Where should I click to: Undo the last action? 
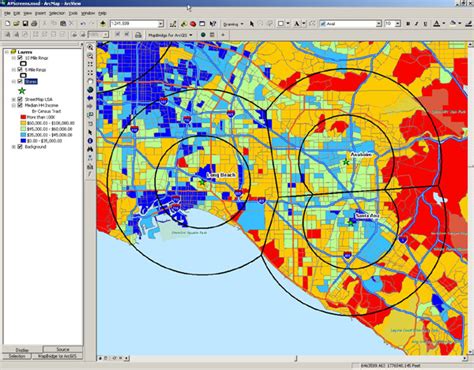pos(83,24)
